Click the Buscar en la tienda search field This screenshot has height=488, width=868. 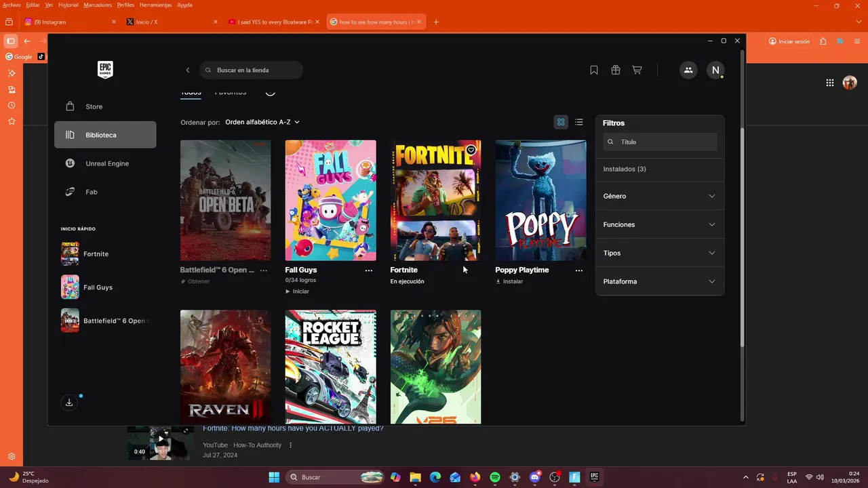[251, 70]
